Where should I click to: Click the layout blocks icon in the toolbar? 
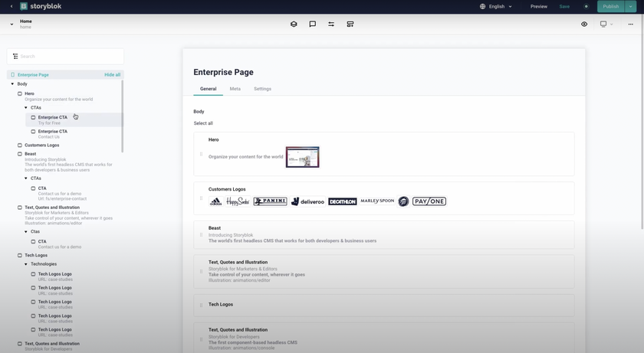[x=350, y=25]
